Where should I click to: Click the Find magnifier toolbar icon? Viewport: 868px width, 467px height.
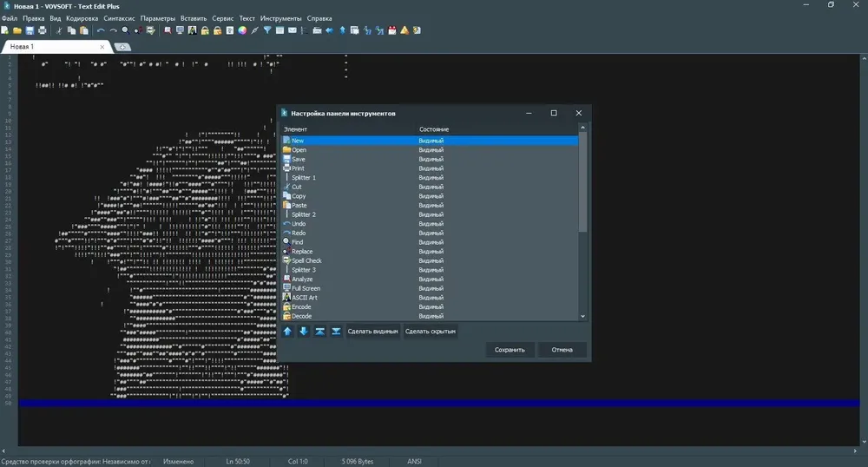click(126, 30)
